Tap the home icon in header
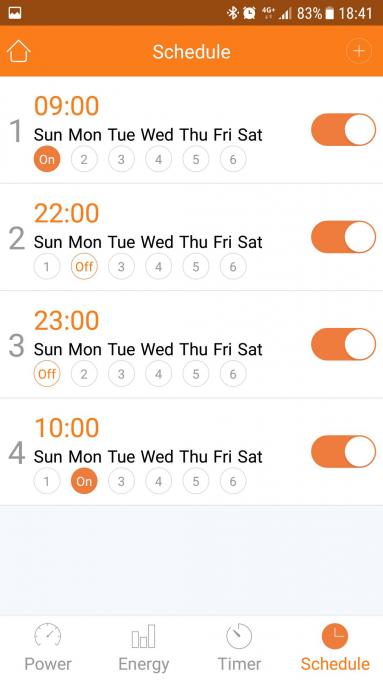Image resolution: width=383 pixels, height=680 pixels. pos(19,51)
